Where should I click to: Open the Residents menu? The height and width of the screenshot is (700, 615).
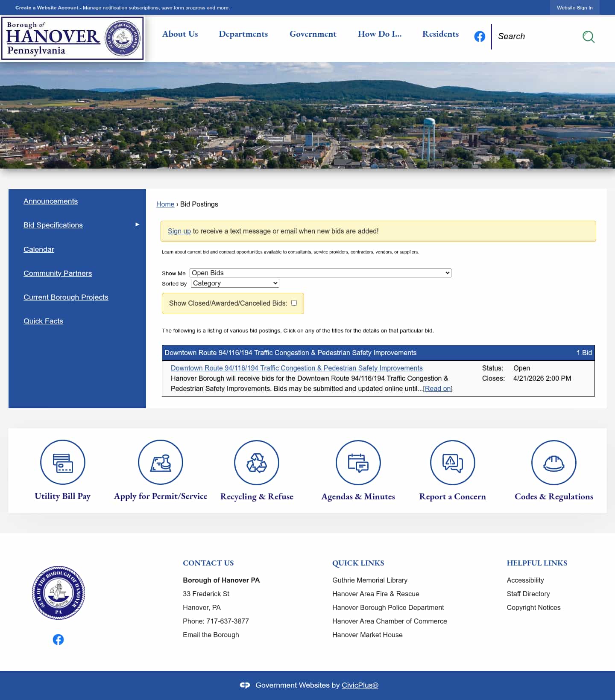pyautogui.click(x=440, y=34)
